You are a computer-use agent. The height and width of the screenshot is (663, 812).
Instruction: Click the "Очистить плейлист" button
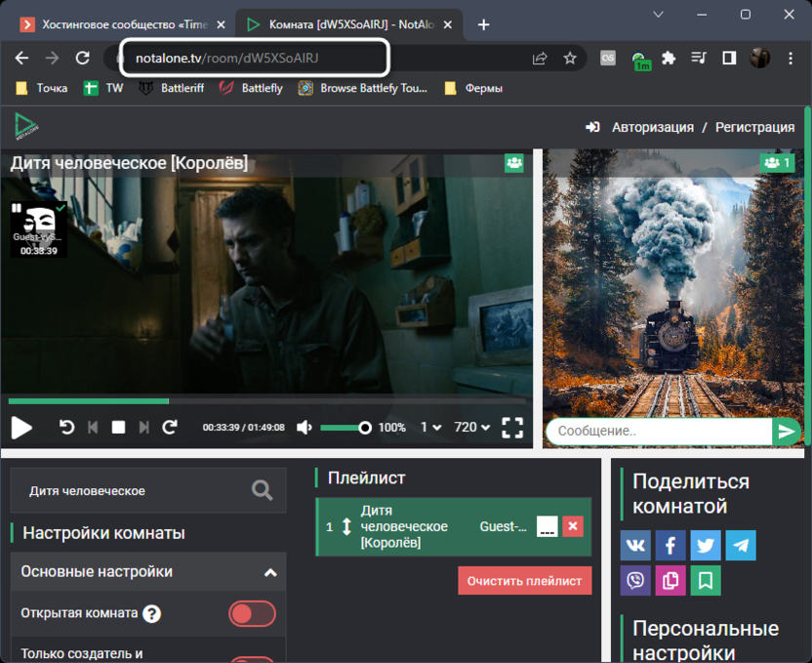click(x=524, y=580)
